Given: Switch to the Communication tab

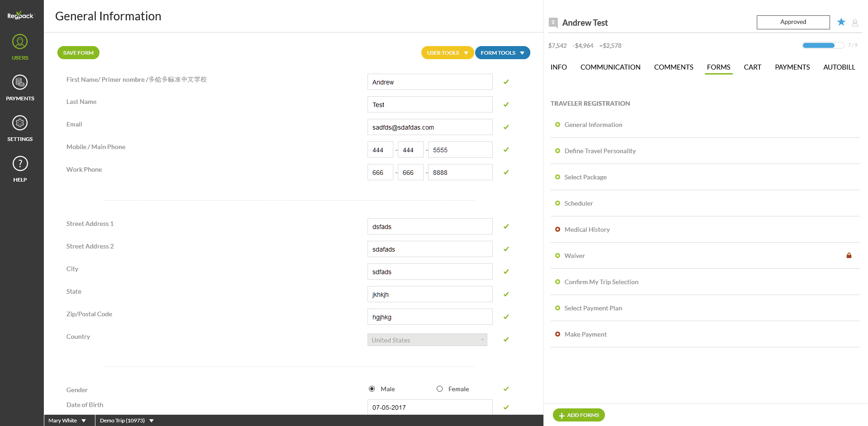Looking at the screenshot, I should click(610, 67).
